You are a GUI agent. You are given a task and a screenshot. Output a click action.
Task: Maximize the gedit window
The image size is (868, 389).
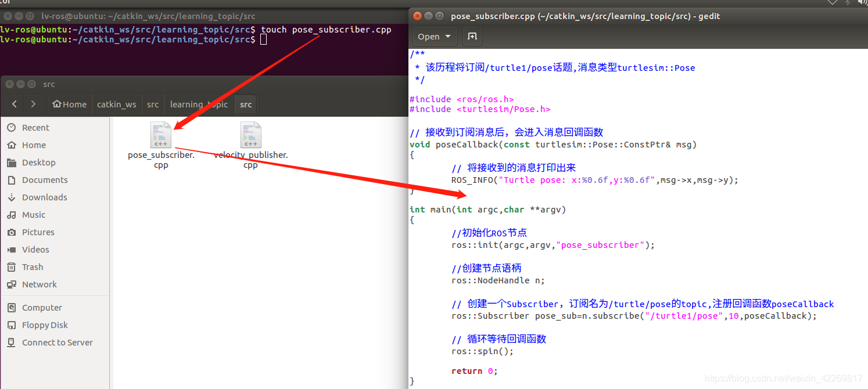439,16
